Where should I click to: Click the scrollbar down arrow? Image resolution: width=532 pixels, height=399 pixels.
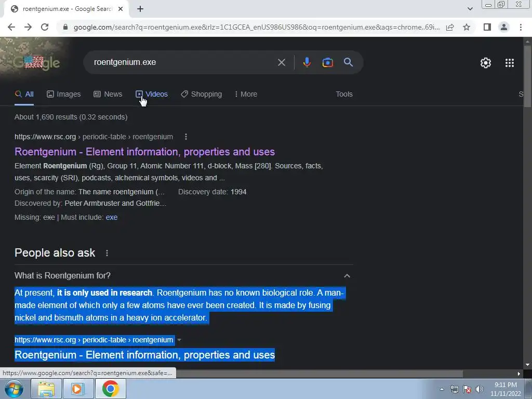(x=527, y=365)
